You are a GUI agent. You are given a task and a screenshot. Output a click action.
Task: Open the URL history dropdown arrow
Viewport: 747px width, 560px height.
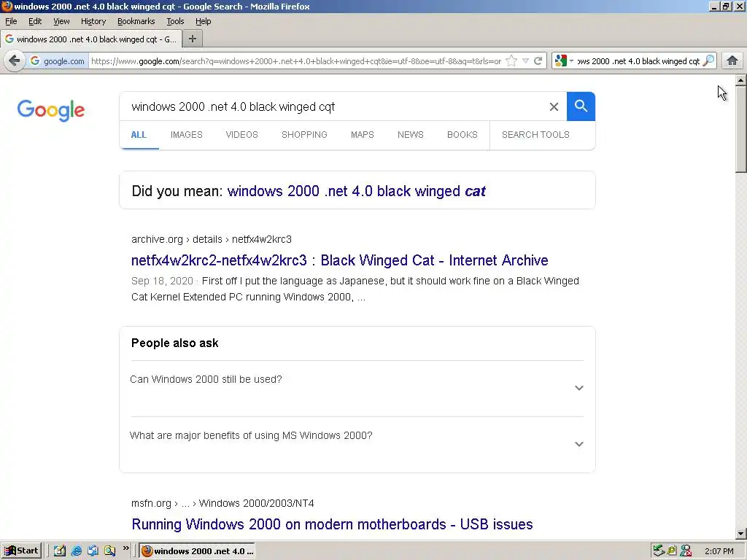[525, 61]
